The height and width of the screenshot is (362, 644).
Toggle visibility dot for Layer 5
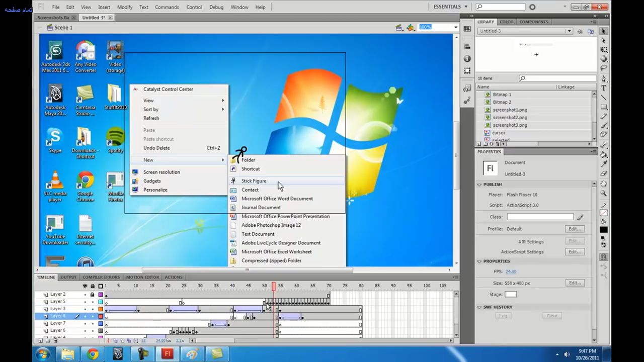(85, 302)
